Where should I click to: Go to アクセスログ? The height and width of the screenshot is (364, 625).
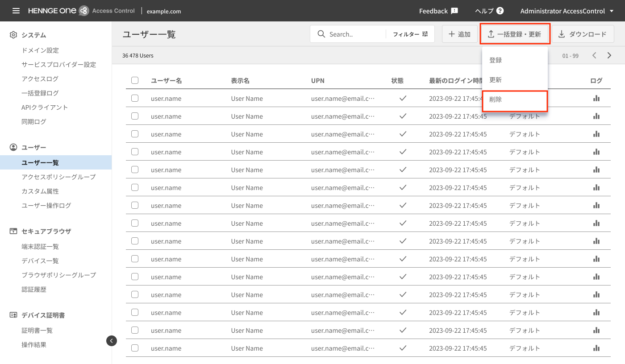pos(40,79)
